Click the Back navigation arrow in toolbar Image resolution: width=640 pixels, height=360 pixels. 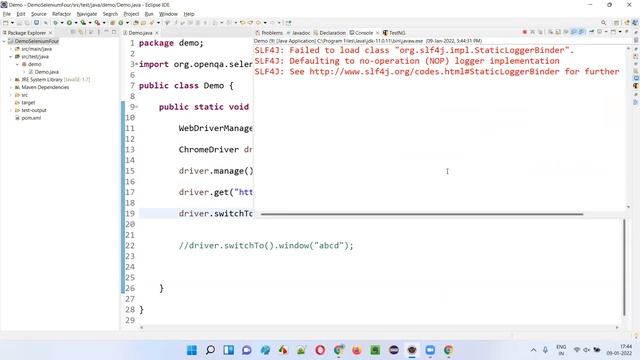click(258, 23)
